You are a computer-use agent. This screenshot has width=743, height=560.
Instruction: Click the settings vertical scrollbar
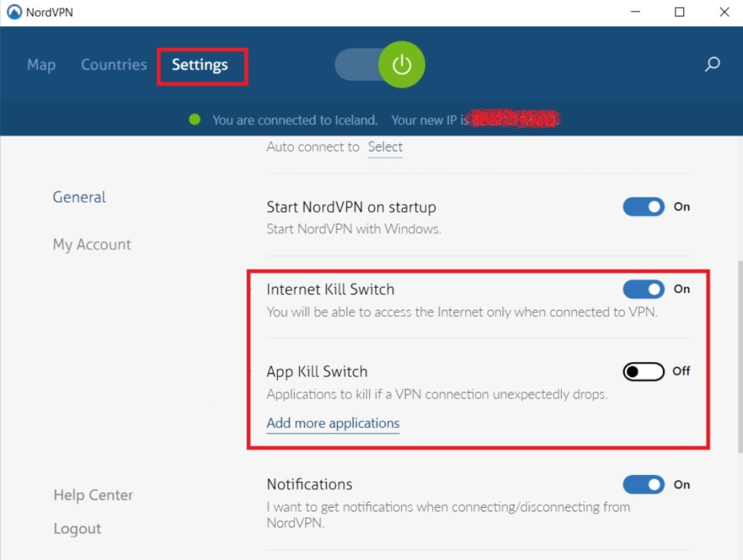coord(739,356)
